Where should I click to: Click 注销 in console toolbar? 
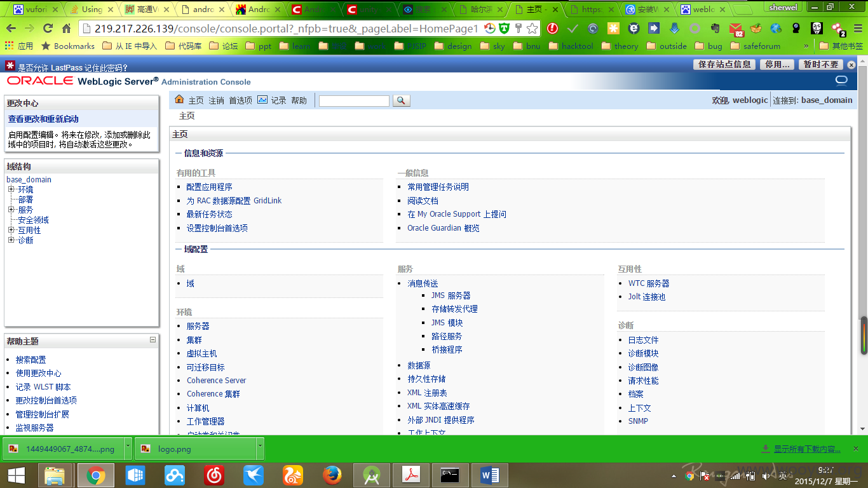pos(216,100)
